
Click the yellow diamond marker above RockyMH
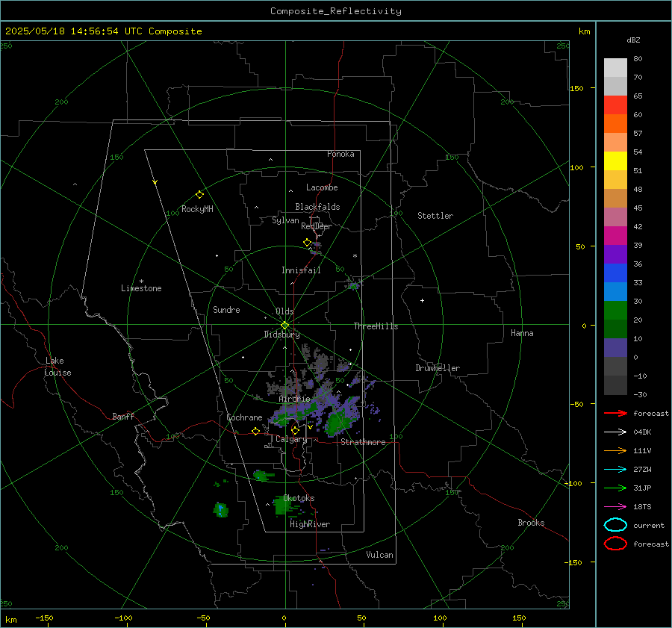199,195
